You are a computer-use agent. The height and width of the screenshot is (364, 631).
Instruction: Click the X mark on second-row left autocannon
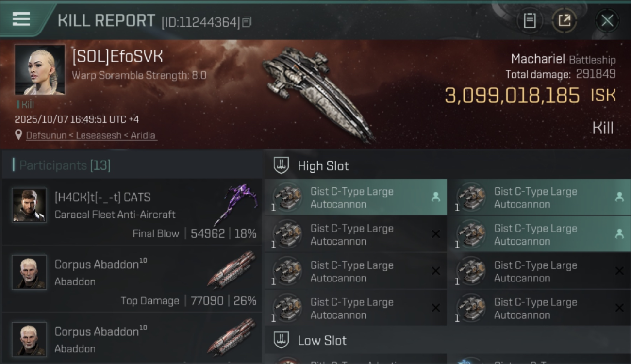click(435, 234)
